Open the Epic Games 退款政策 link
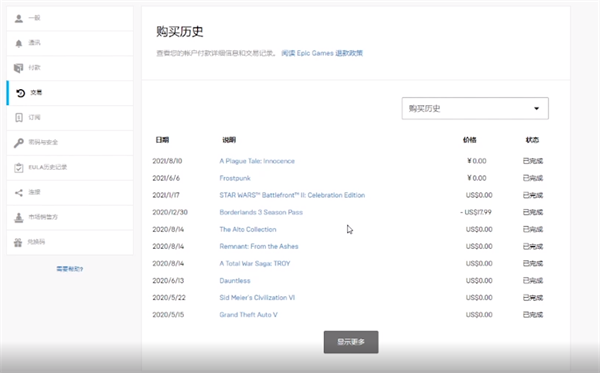 [322, 53]
